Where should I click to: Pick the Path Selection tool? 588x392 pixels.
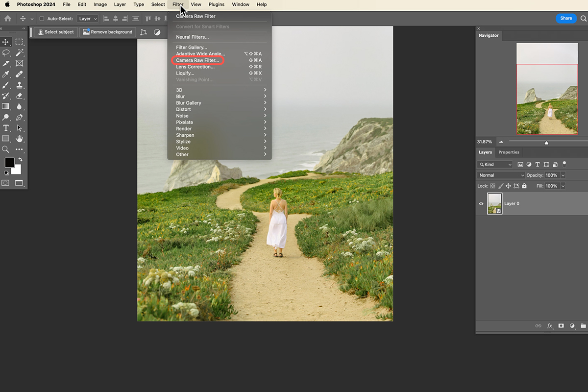[x=19, y=128]
